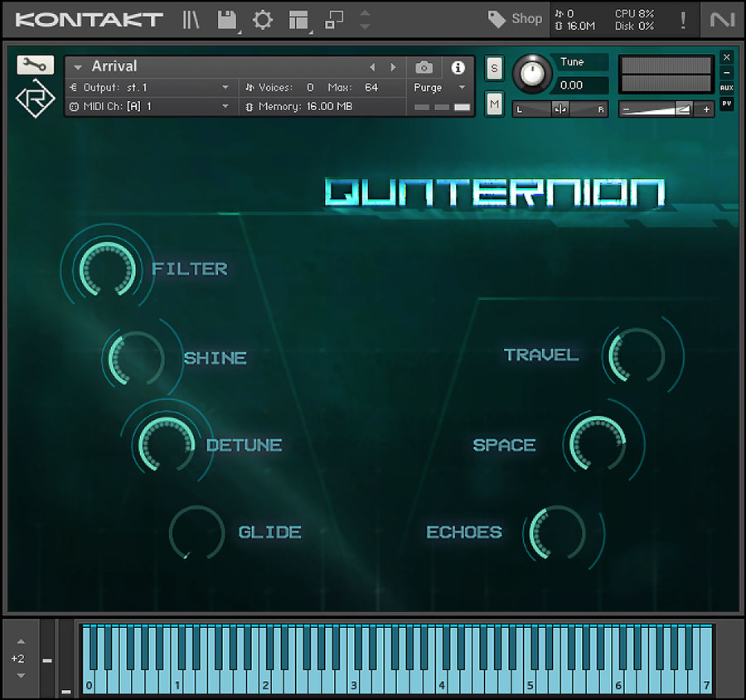The image size is (746, 700).
Task: Open the Kontakt library browser icon
Action: (x=190, y=20)
